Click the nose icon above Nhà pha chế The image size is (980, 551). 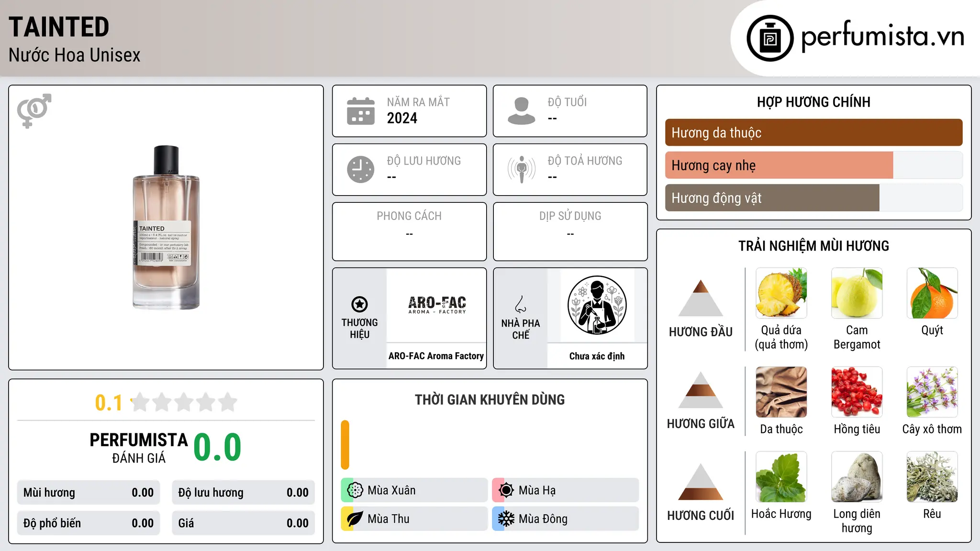click(521, 304)
